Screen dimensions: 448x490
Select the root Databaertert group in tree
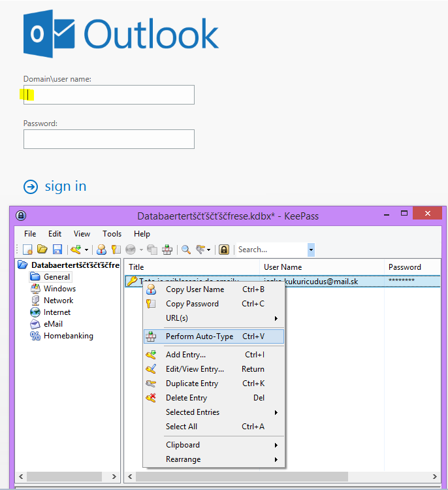pyautogui.click(x=75, y=265)
